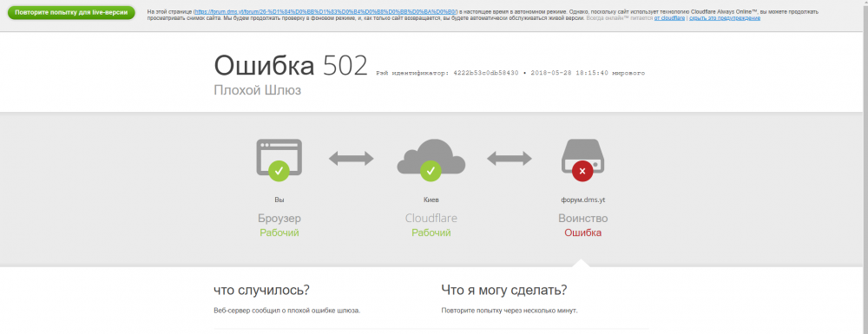
Task: Open the forum.dms.yt URL link in banner
Action: click(325, 11)
